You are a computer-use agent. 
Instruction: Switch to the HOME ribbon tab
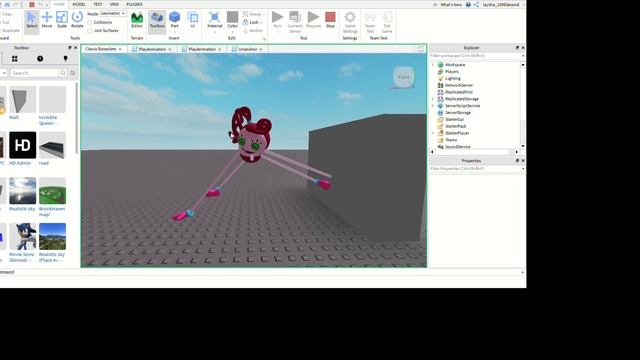point(59,4)
